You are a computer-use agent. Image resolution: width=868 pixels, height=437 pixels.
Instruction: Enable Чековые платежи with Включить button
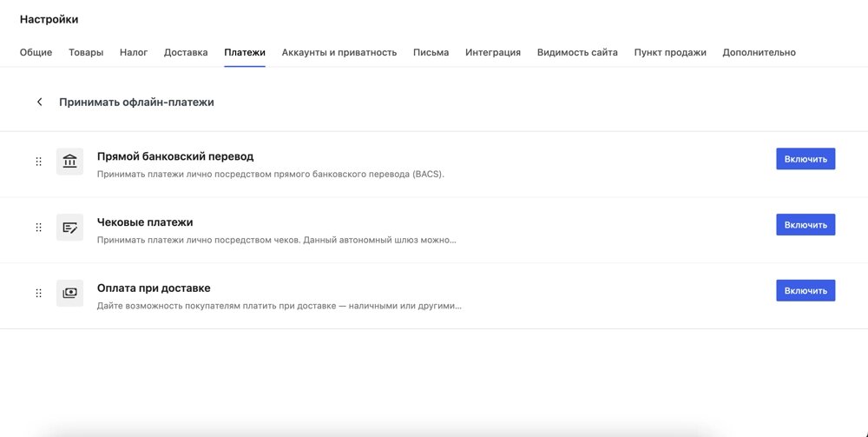pos(806,225)
